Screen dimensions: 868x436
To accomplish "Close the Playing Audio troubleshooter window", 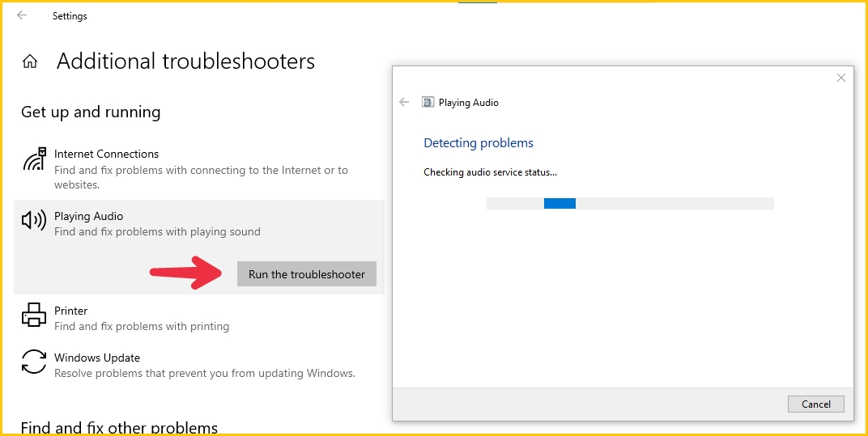I will (x=840, y=78).
